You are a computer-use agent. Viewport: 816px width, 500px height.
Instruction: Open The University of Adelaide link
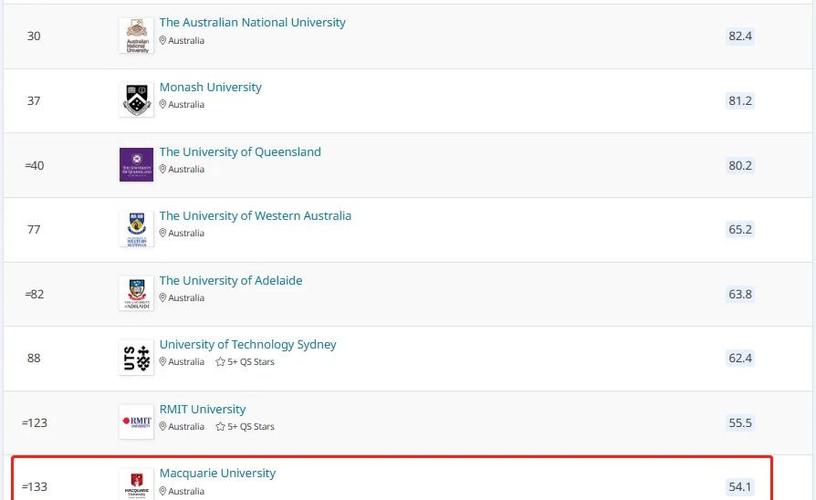[231, 280]
